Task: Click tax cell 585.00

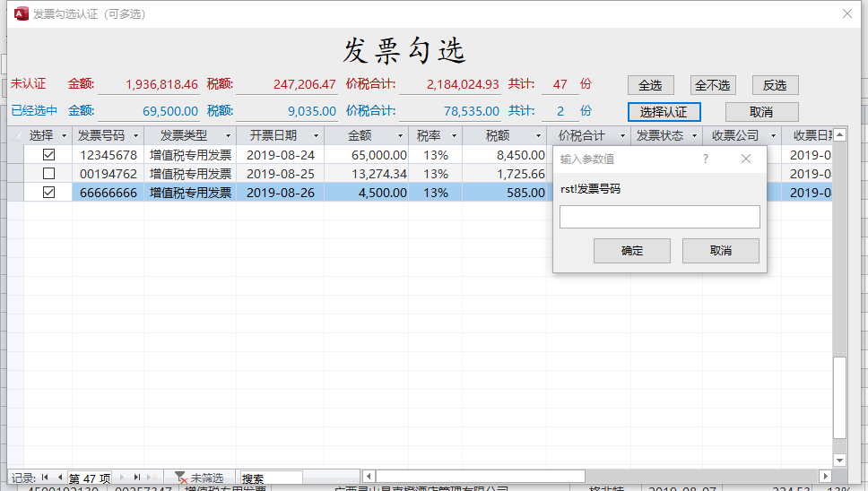Action: 504,193
